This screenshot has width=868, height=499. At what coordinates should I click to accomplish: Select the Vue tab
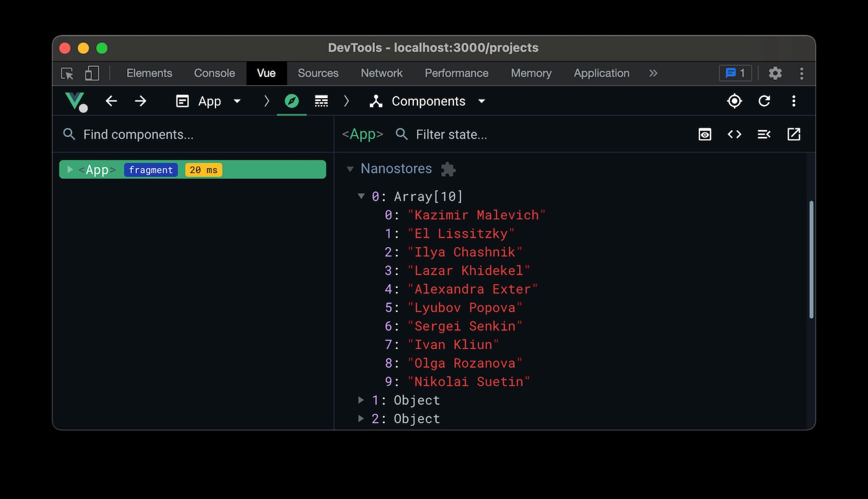(x=266, y=73)
